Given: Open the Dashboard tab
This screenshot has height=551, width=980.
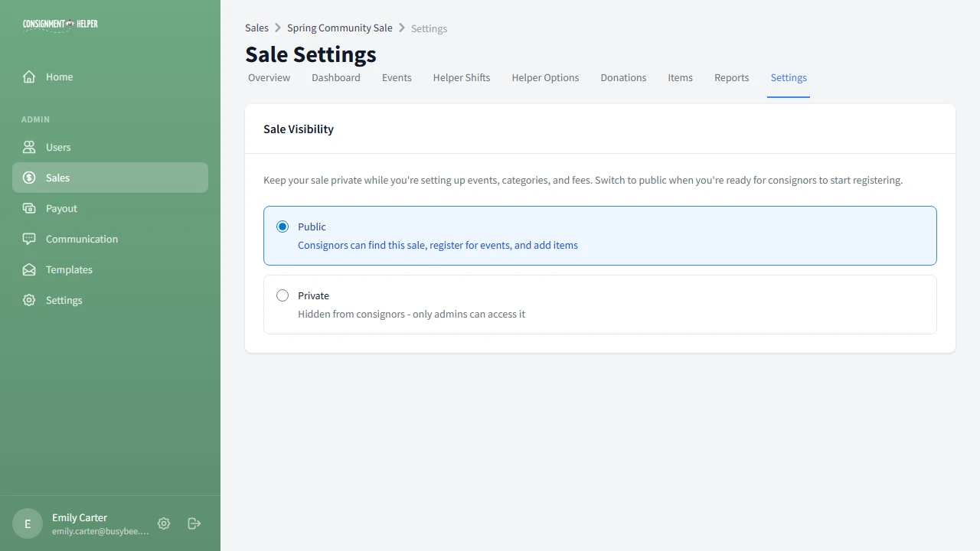Looking at the screenshot, I should [x=335, y=77].
